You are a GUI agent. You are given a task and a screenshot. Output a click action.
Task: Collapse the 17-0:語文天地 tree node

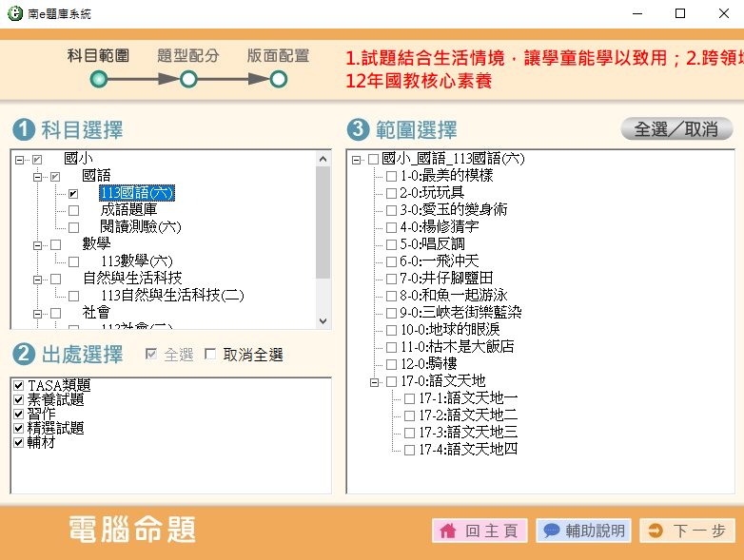click(x=374, y=381)
